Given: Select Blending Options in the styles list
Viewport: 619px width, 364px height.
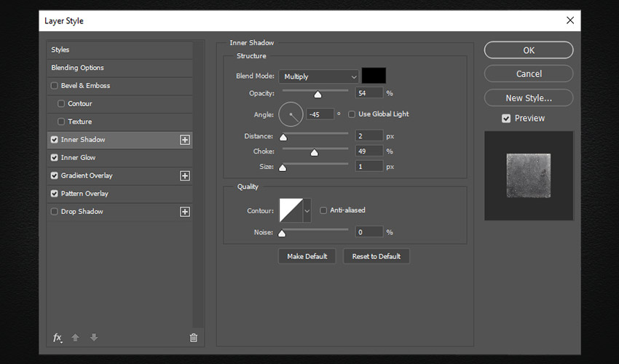Looking at the screenshot, I should pyautogui.click(x=78, y=68).
